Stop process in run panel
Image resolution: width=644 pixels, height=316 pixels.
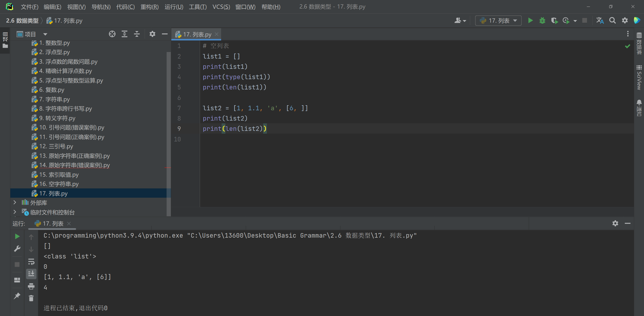[17, 265]
